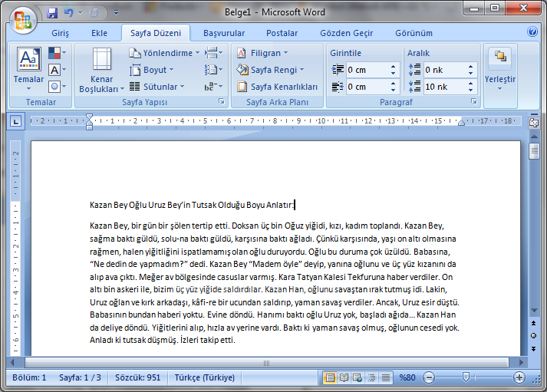
Task: Open hyphenation dropdown icon
Action: pyautogui.click(x=213, y=87)
